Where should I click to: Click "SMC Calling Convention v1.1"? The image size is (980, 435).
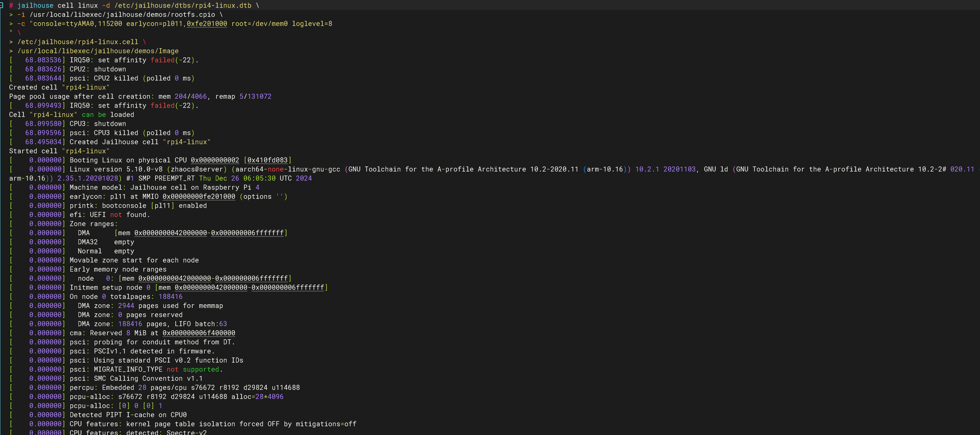click(x=148, y=379)
